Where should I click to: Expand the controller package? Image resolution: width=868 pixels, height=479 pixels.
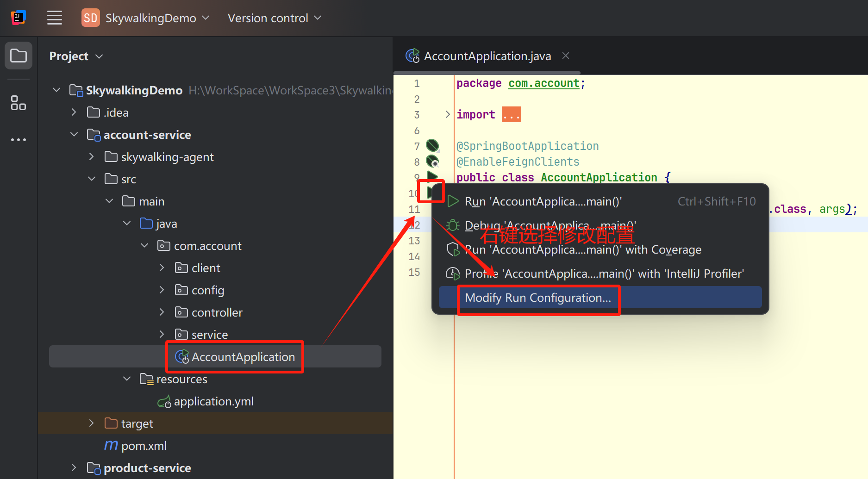(x=162, y=312)
